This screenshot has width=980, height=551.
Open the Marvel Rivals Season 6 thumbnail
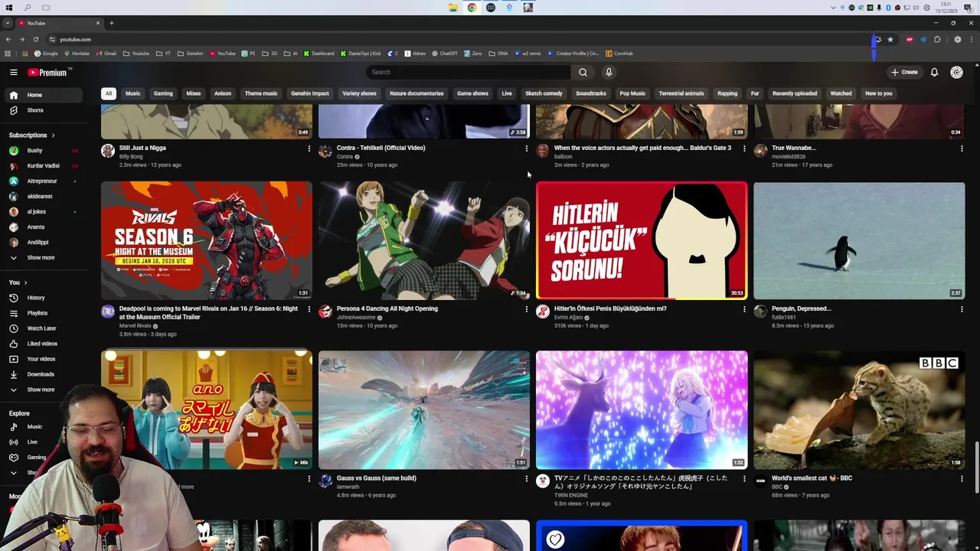point(207,240)
